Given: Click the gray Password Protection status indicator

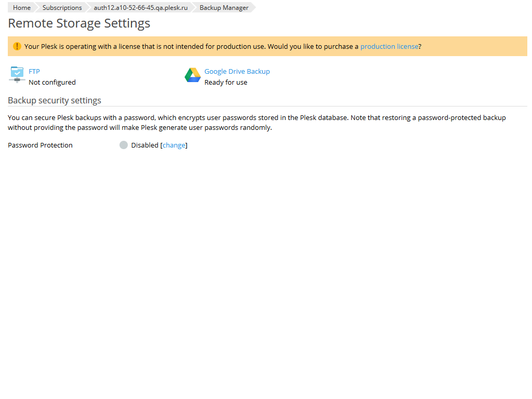Looking at the screenshot, I should 124,145.
